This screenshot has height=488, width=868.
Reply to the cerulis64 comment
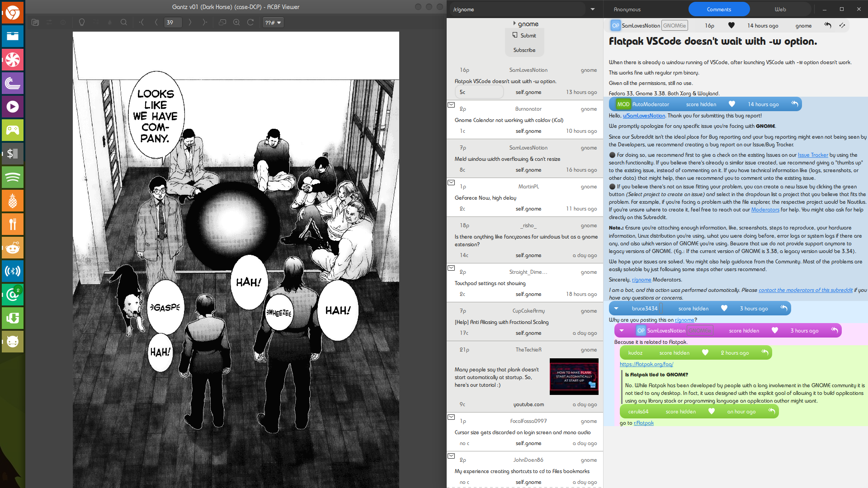click(x=772, y=412)
